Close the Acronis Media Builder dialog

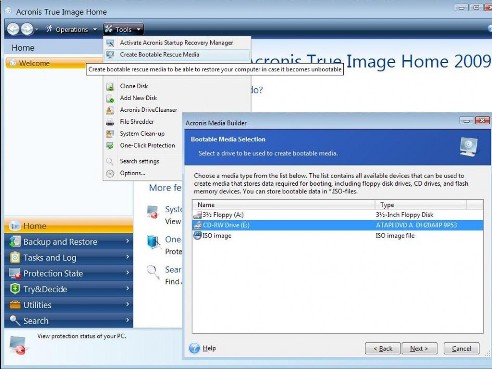click(482, 120)
